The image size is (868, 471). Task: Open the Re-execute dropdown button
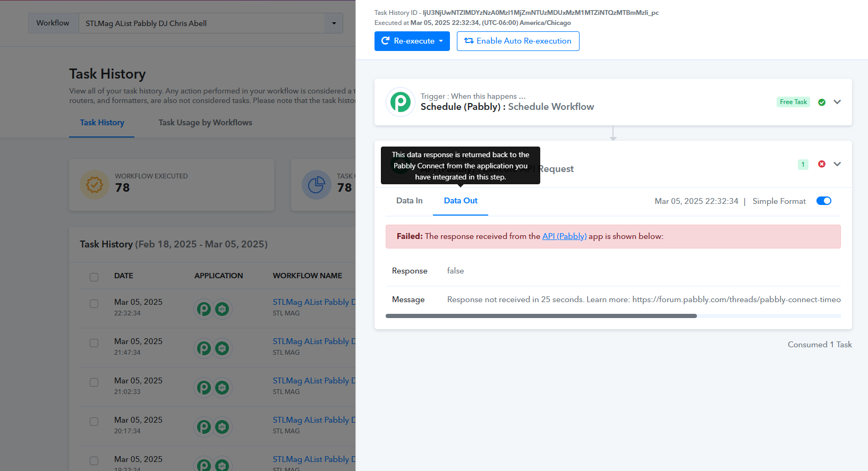412,41
